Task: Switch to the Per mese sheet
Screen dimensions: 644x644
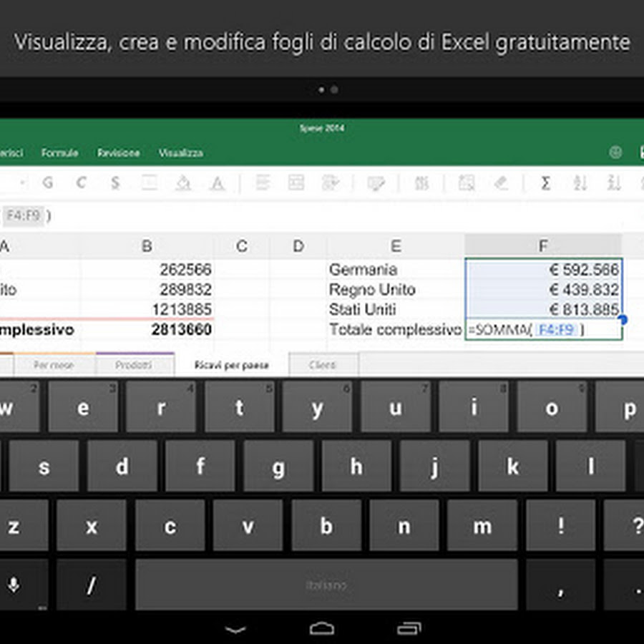Action: [54, 365]
